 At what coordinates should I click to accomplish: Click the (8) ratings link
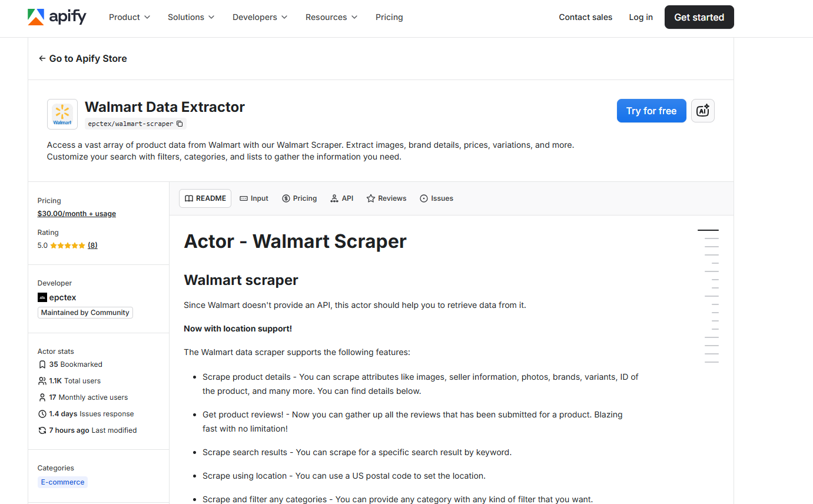tap(92, 245)
